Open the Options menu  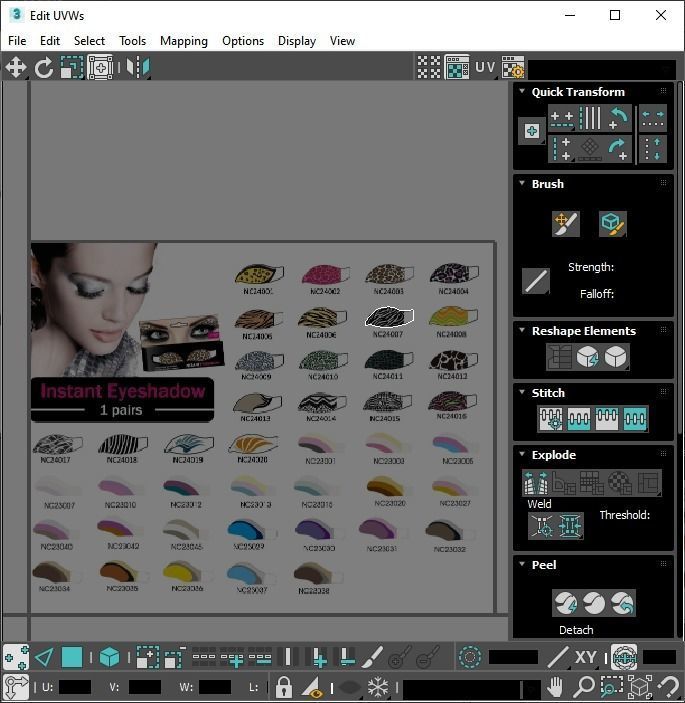[x=243, y=41]
